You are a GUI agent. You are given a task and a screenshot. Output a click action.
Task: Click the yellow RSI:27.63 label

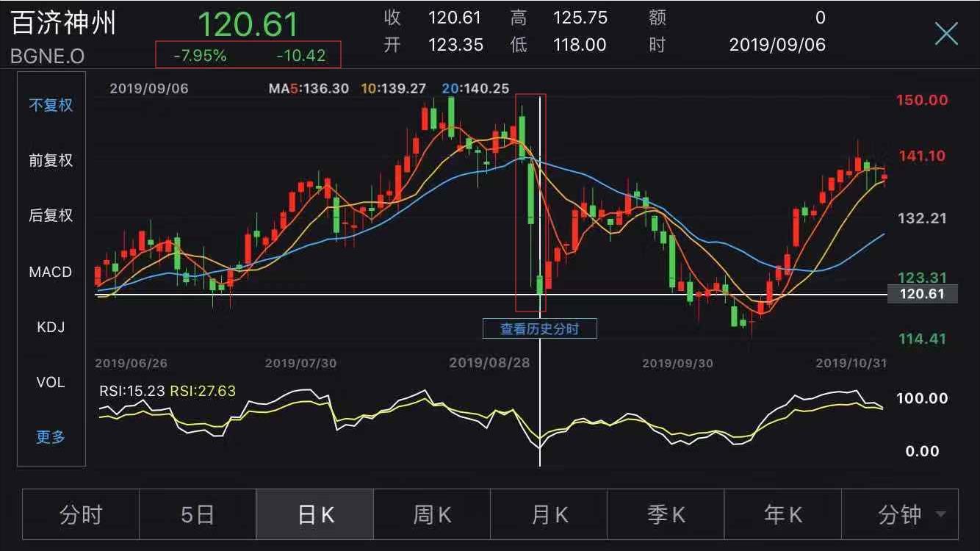pyautogui.click(x=203, y=391)
